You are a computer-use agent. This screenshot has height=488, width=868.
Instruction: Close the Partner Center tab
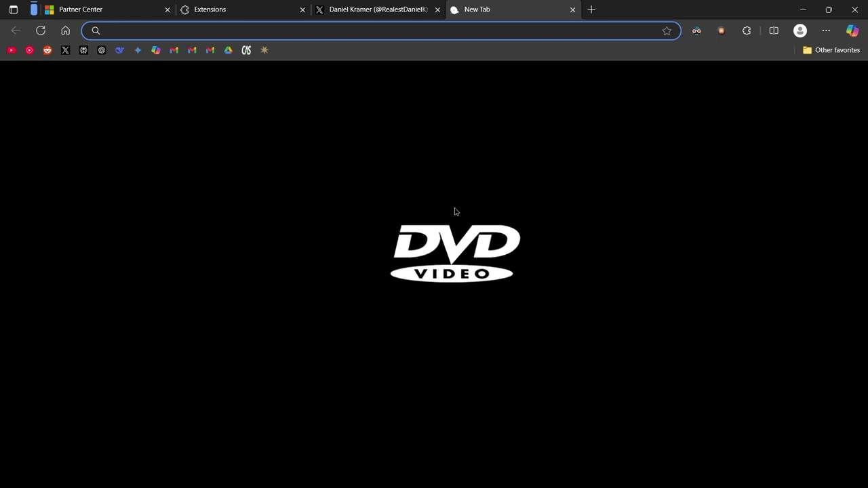[x=167, y=9]
